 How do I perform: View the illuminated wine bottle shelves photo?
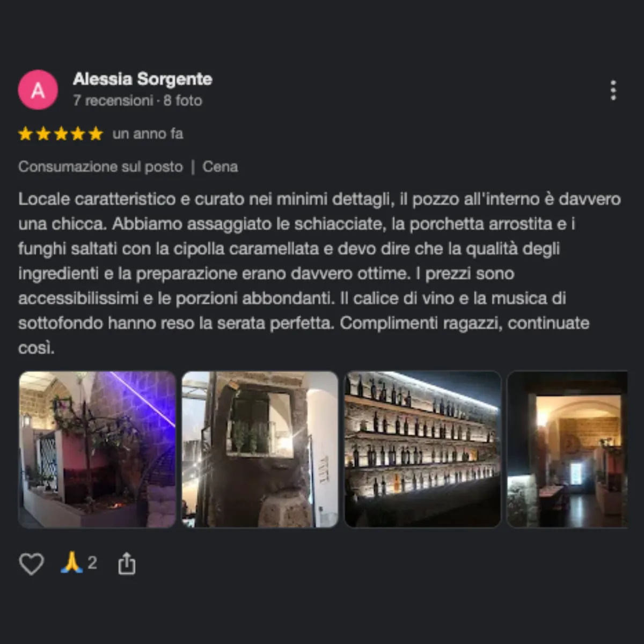[423, 450]
